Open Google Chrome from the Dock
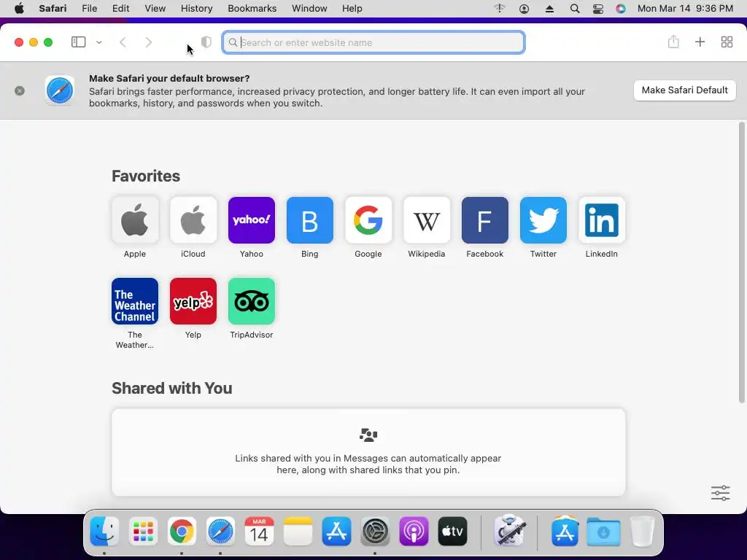This screenshot has width=747, height=560. point(182,531)
